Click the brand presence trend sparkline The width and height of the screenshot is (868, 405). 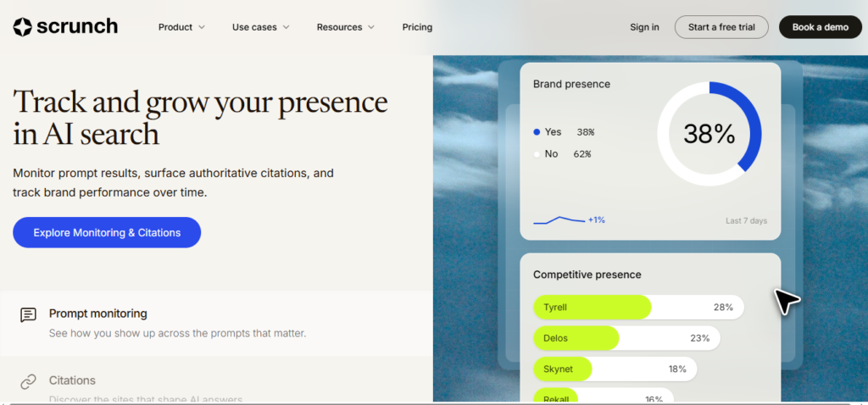click(x=559, y=220)
